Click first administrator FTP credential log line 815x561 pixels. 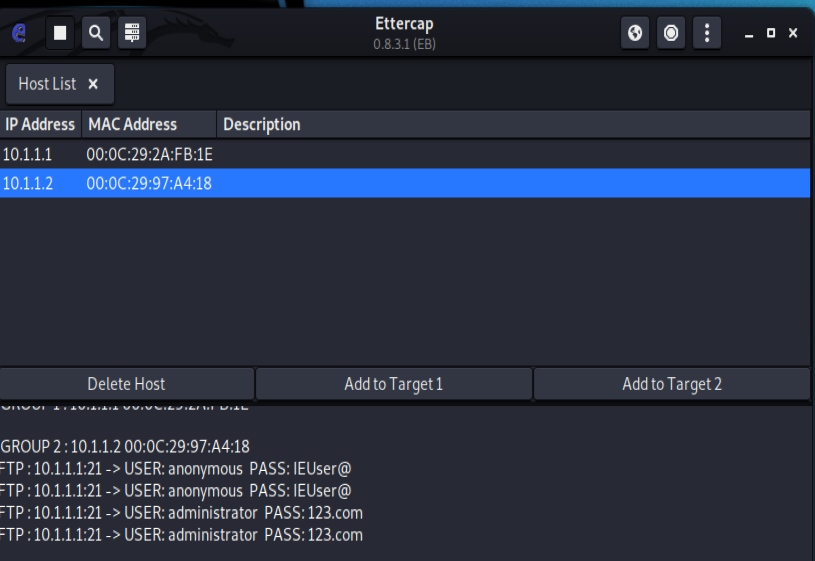[x=181, y=513]
